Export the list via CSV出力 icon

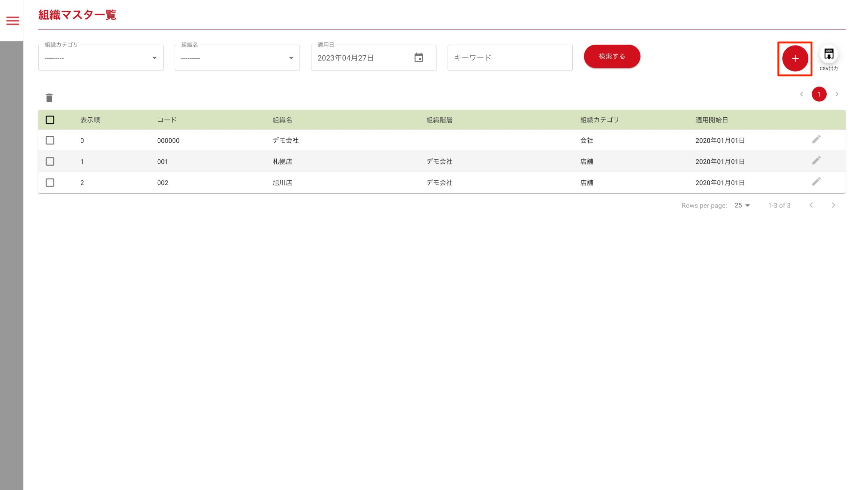[x=828, y=54]
